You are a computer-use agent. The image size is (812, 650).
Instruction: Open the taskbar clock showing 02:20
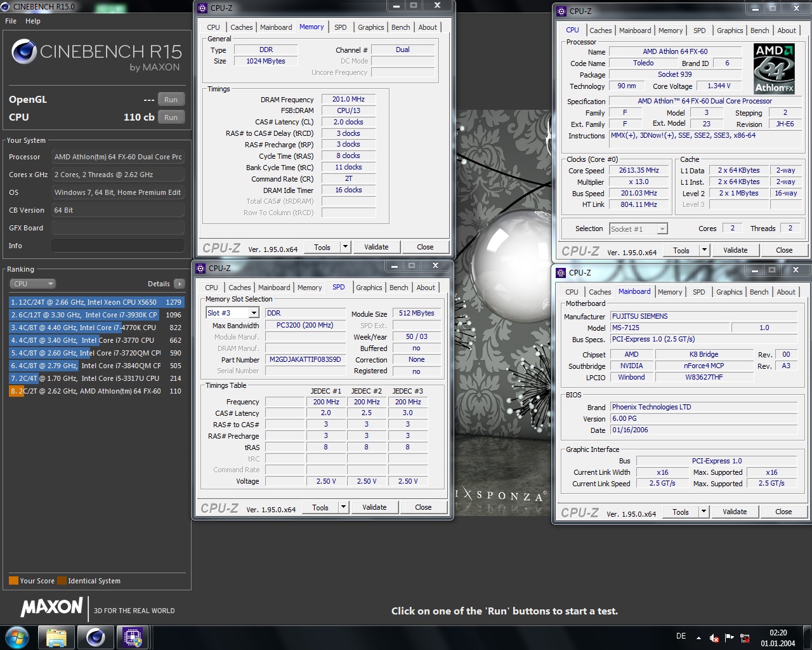[x=778, y=638]
